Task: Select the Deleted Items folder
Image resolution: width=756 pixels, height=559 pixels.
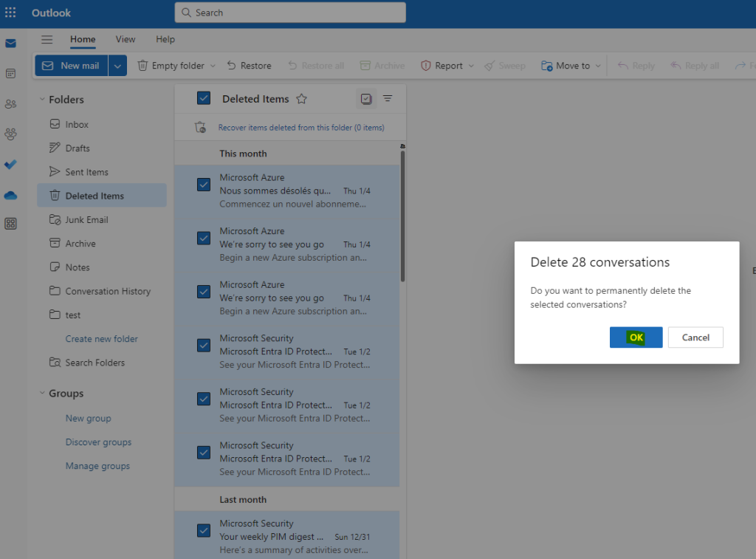Action: tap(102, 196)
